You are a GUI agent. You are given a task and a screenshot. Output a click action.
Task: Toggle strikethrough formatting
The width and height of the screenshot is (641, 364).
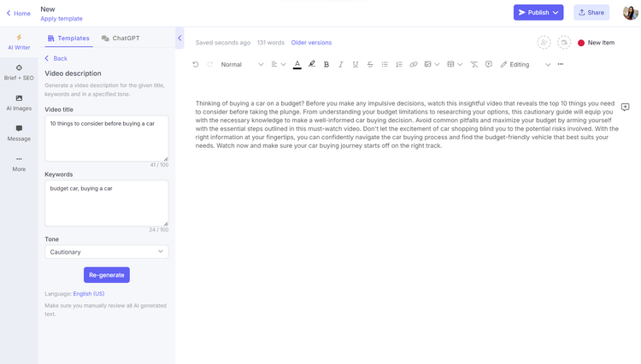[370, 65]
